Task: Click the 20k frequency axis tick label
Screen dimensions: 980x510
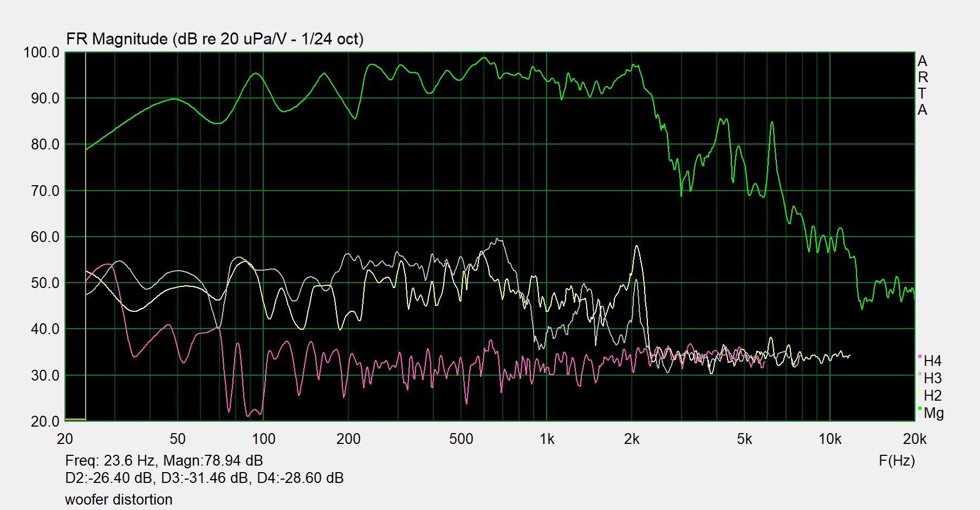Action: [x=914, y=439]
